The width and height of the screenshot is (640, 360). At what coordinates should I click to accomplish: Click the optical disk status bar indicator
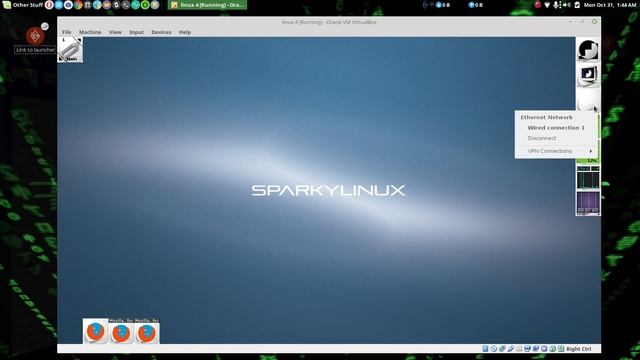tap(493, 349)
